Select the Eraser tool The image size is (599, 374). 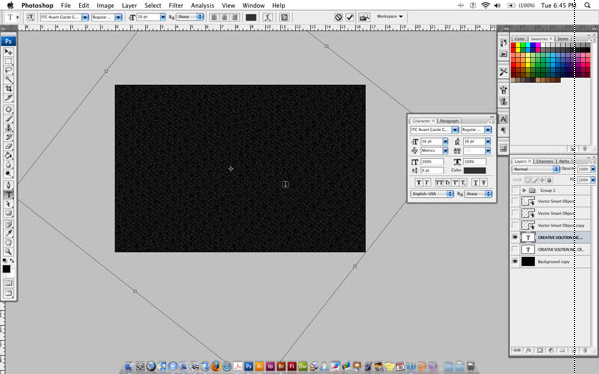click(x=8, y=146)
